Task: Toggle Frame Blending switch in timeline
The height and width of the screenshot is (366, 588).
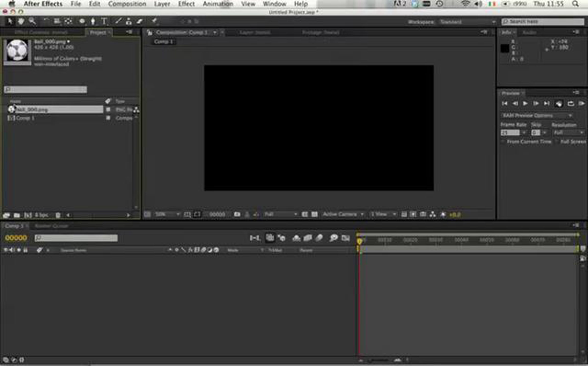Action: [x=308, y=238]
